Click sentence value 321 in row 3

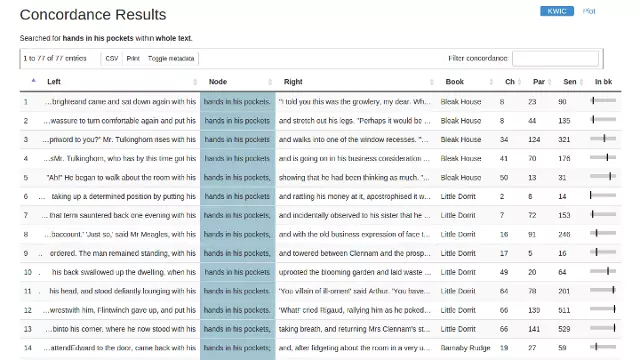[x=564, y=140]
